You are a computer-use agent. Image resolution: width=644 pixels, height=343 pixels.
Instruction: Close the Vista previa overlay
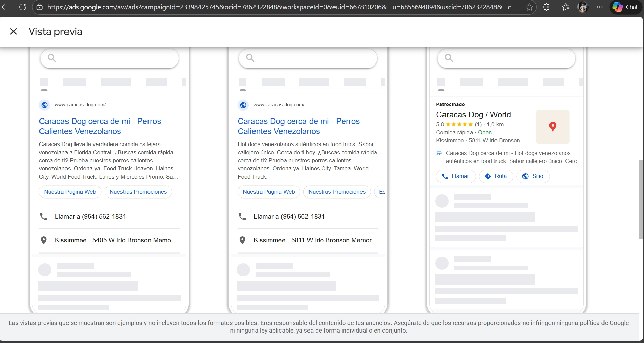pyautogui.click(x=14, y=31)
